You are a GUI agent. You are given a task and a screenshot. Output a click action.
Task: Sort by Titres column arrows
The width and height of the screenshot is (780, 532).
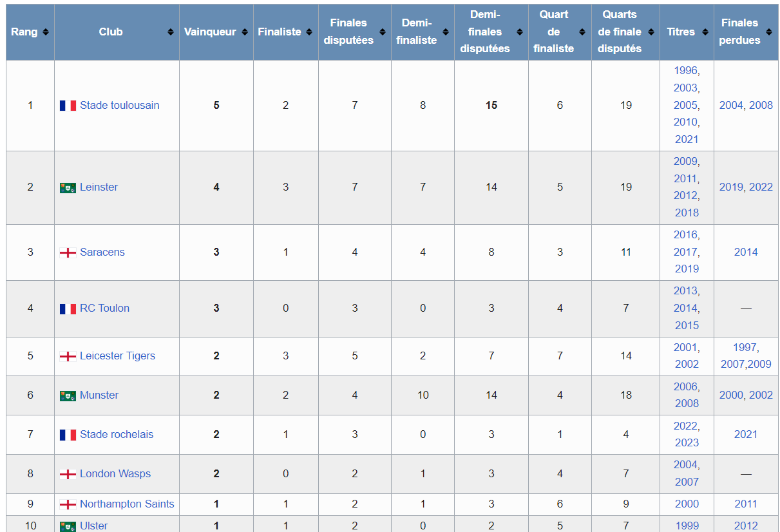coord(705,32)
